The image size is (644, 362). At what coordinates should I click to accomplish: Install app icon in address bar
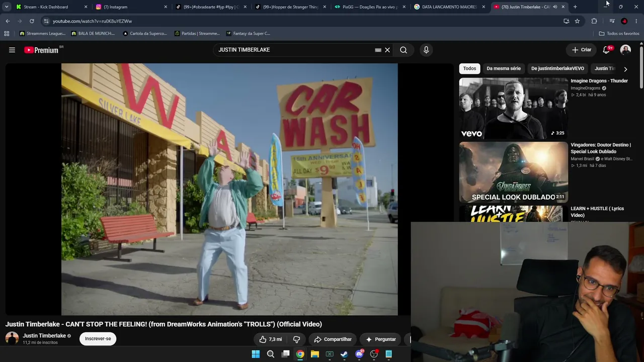(566, 21)
